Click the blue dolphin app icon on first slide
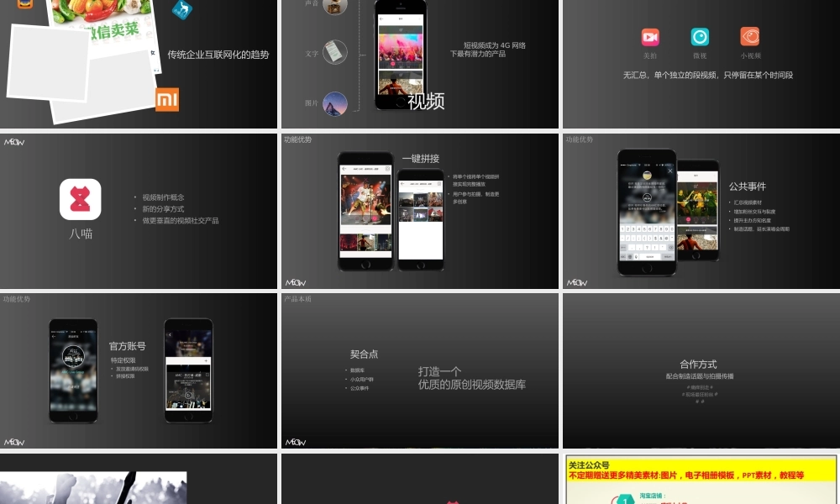The height and width of the screenshot is (504, 840). coord(182,10)
